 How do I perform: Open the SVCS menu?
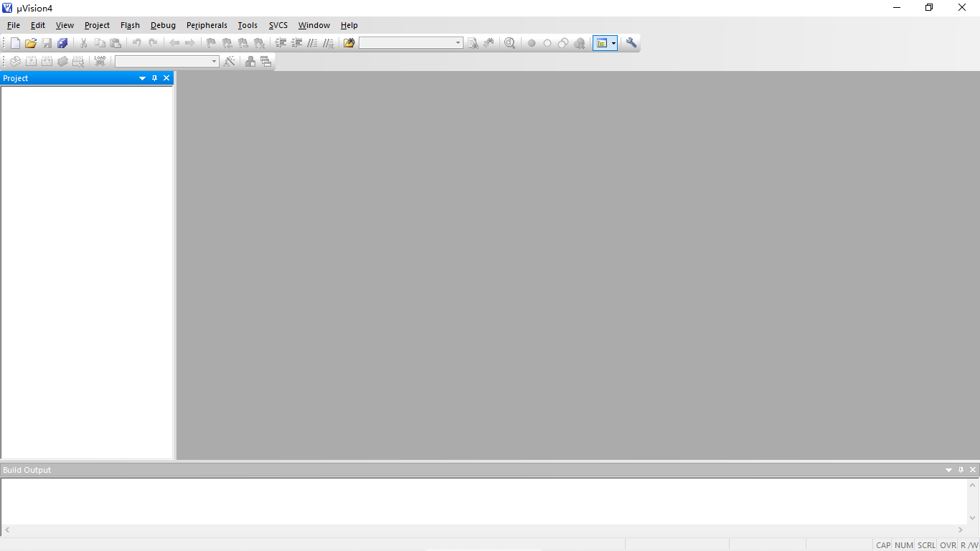tap(278, 25)
